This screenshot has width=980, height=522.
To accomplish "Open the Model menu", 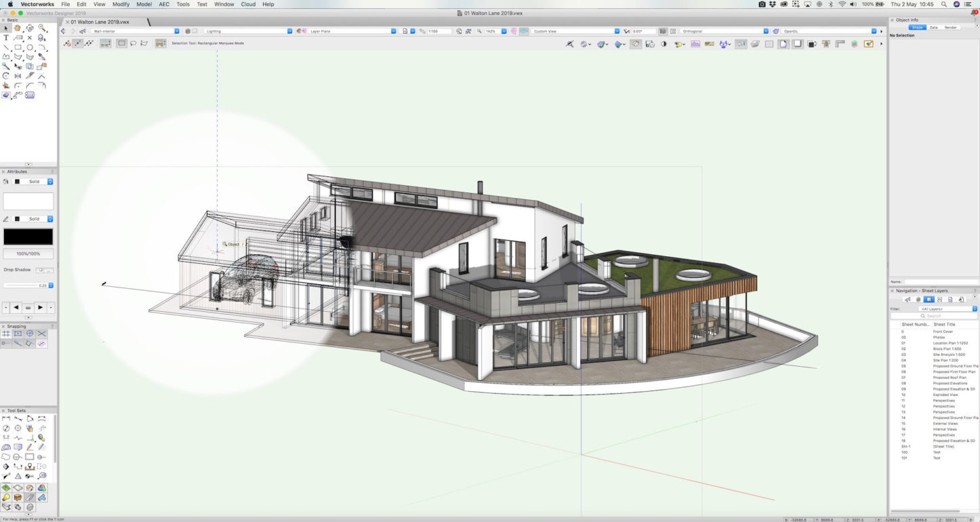I will pyautogui.click(x=143, y=4).
